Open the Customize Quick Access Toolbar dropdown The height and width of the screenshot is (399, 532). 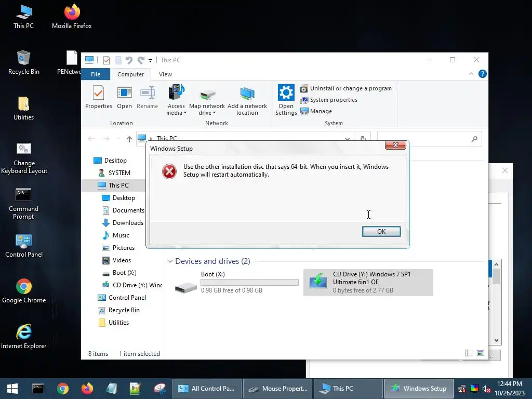[150, 61]
